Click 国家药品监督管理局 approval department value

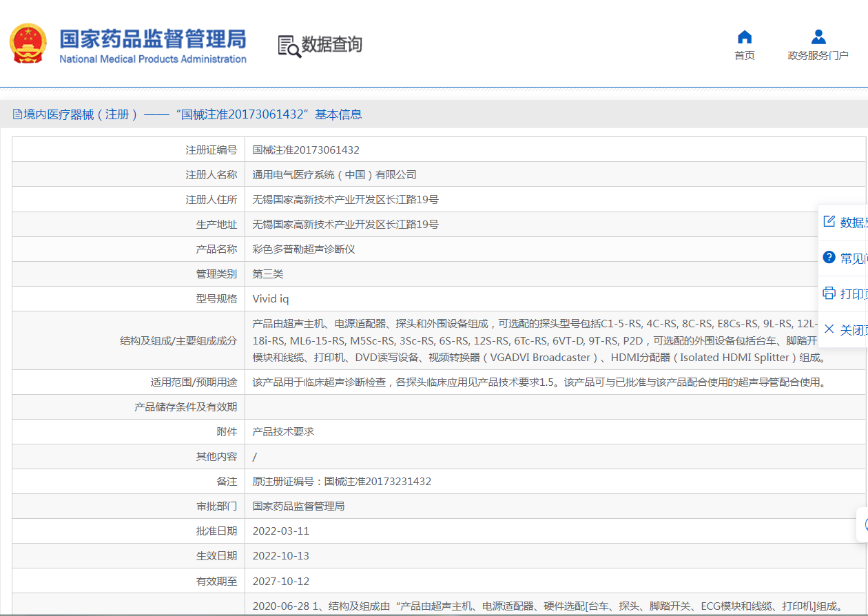pos(298,506)
